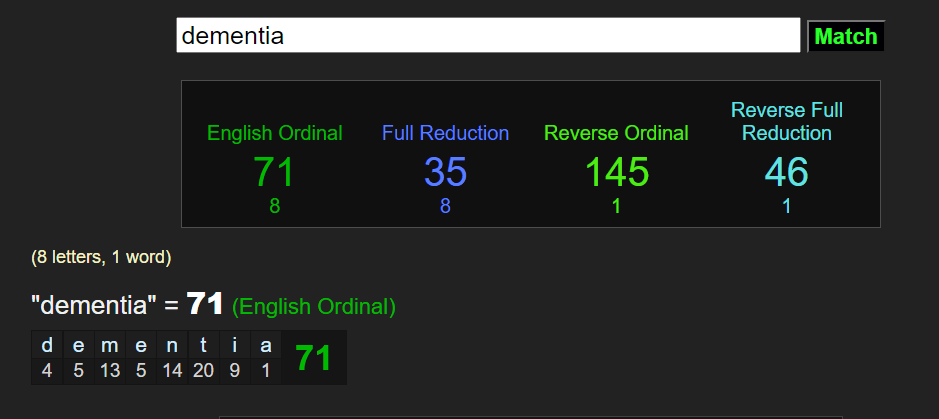Select the English Ordinal cipher label

pyautogui.click(x=274, y=133)
